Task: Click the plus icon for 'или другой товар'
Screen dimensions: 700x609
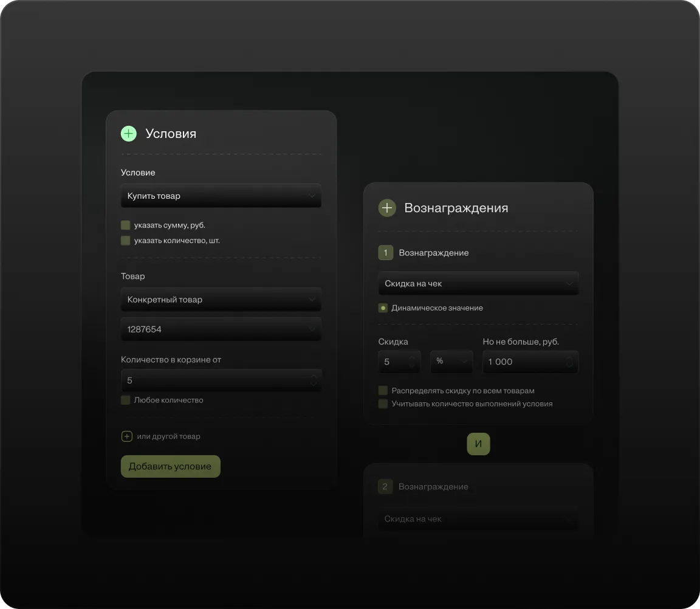Action: point(127,436)
